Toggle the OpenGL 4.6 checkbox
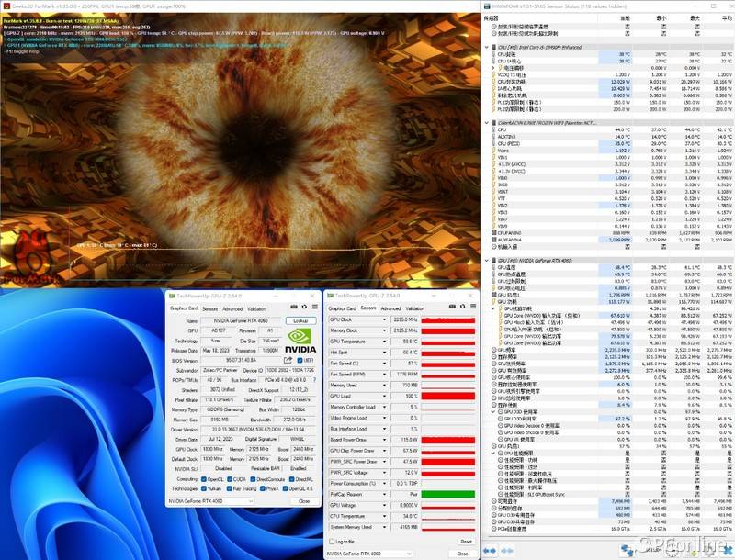The height and width of the screenshot is (560, 735). point(286,488)
